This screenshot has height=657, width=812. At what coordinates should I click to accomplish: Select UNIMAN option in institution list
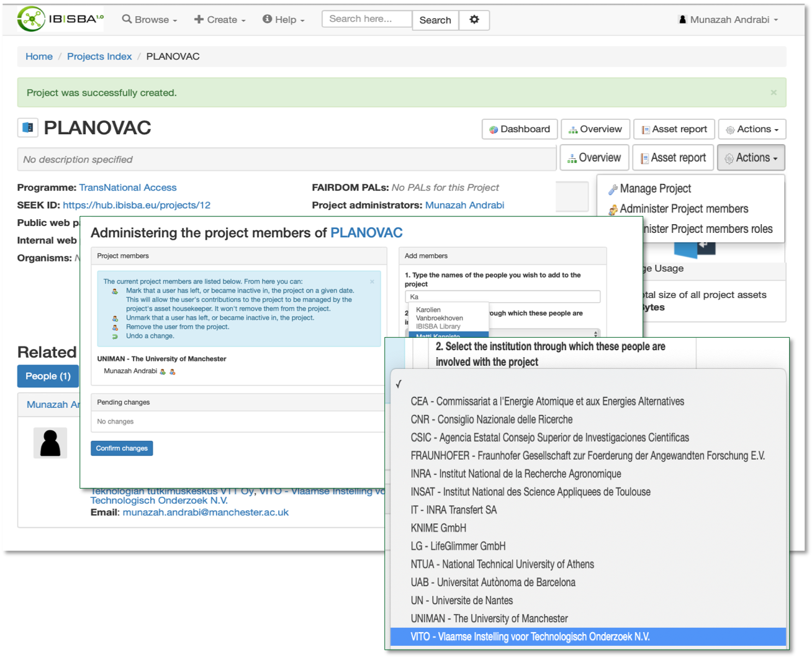[588, 618]
